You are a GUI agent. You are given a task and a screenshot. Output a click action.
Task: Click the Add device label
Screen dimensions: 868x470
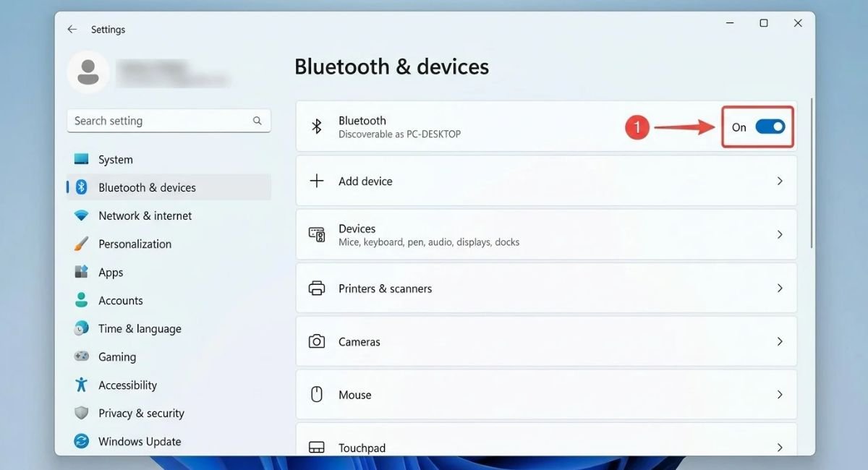[x=365, y=181]
